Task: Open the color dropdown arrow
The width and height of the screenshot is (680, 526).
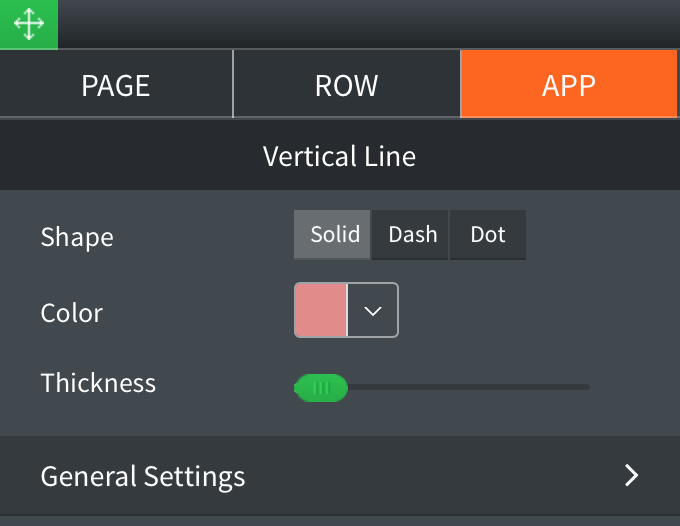Action: pos(373,310)
